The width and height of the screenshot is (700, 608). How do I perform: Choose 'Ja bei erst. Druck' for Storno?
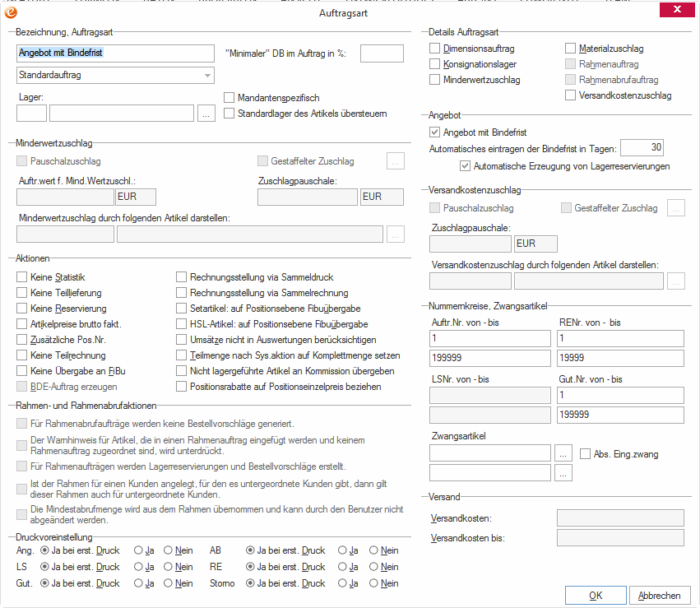click(250, 583)
